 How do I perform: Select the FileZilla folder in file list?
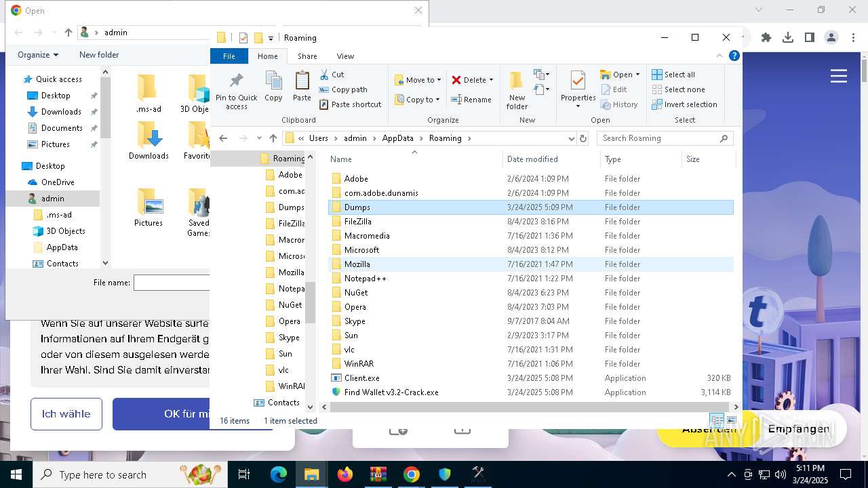[357, 222]
